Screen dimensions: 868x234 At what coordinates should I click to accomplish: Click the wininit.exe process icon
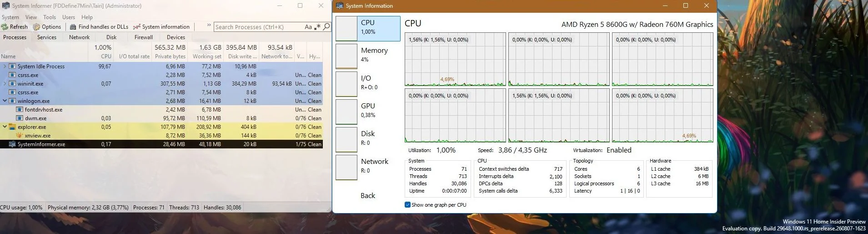pos(12,84)
